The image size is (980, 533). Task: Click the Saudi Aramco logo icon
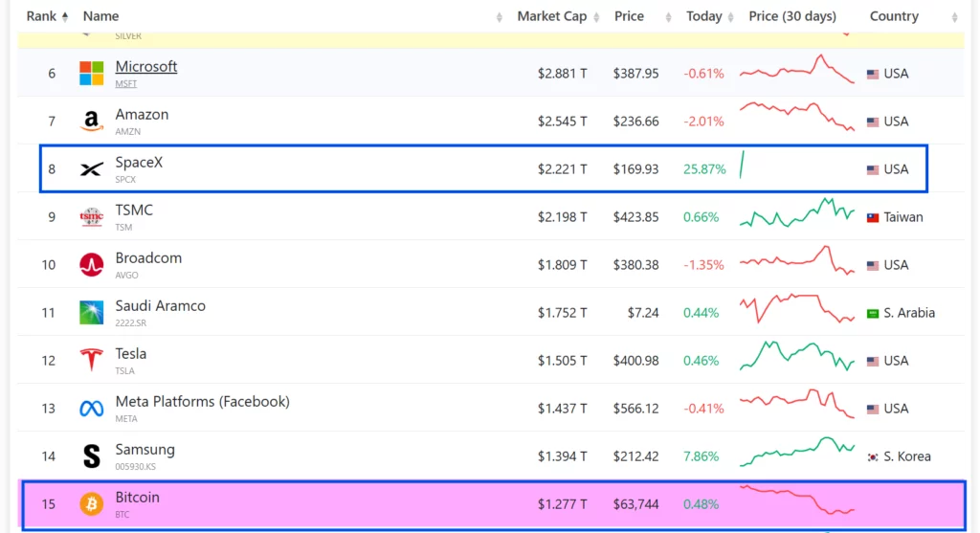[x=91, y=312]
